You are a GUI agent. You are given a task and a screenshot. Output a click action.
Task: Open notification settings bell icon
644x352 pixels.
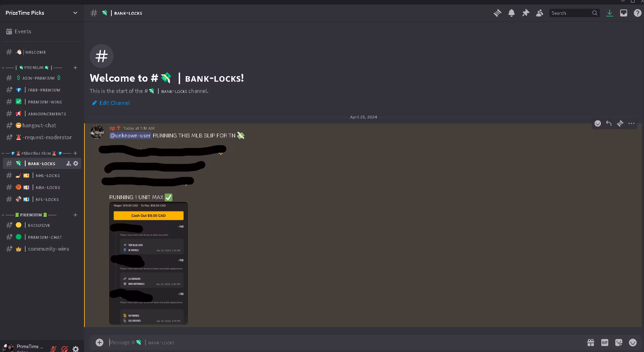(x=512, y=13)
